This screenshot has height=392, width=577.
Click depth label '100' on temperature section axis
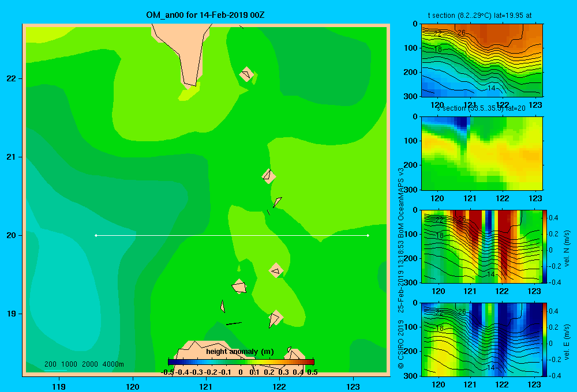[411, 48]
